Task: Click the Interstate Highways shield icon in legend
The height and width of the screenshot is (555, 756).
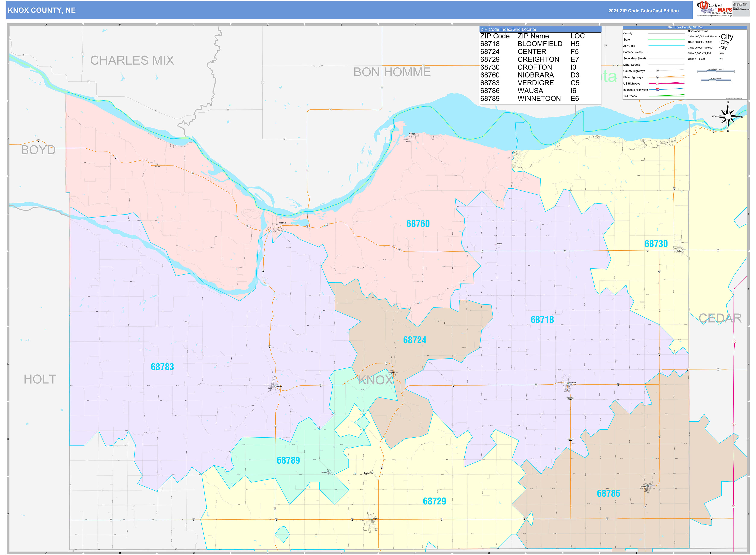Action: pyautogui.click(x=658, y=90)
